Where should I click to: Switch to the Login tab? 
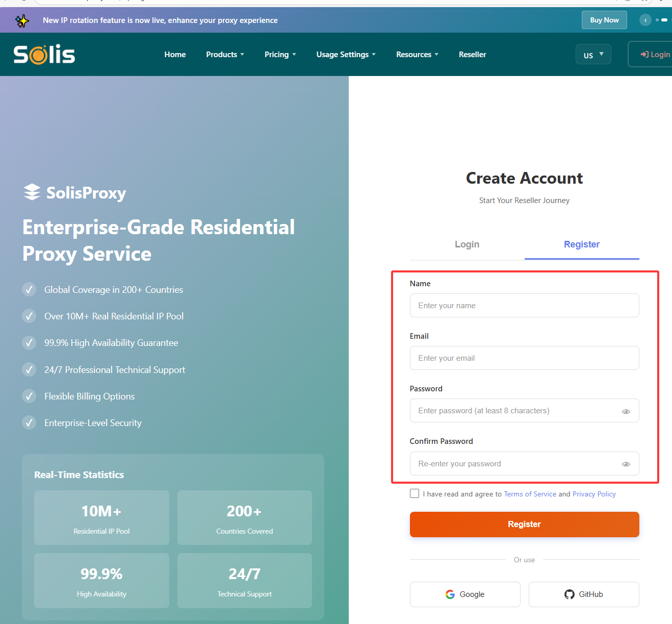tap(467, 244)
